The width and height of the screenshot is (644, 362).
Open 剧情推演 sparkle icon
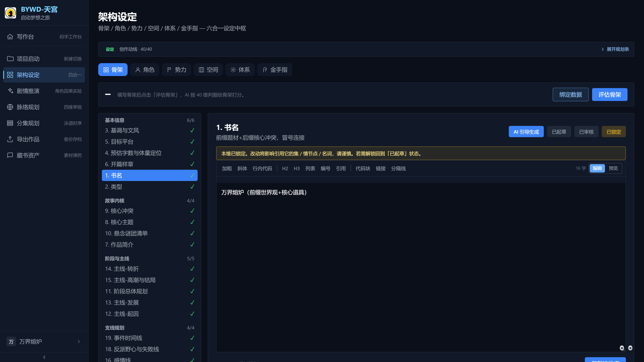[x=10, y=91]
